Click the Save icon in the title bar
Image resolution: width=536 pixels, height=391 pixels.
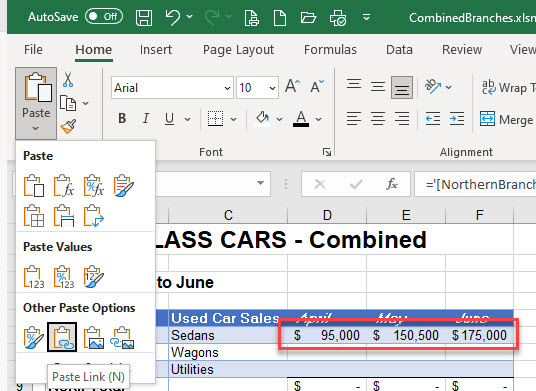pos(144,17)
